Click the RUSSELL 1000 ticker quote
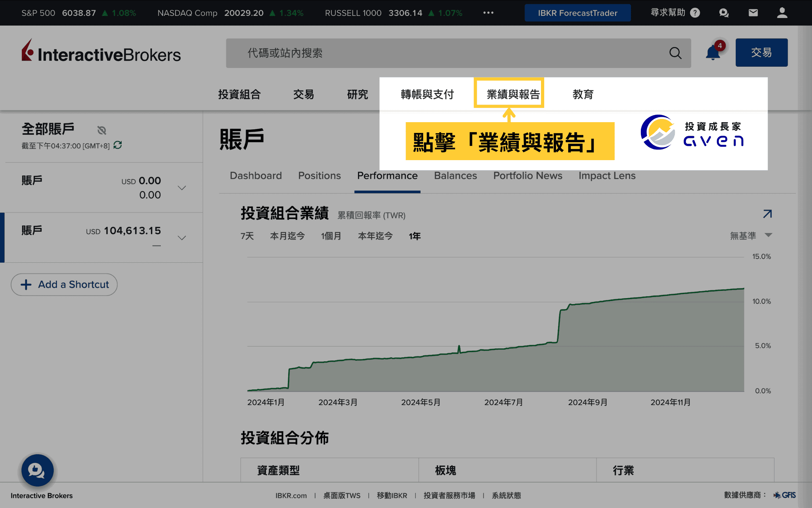This screenshot has height=508, width=812. [393, 13]
